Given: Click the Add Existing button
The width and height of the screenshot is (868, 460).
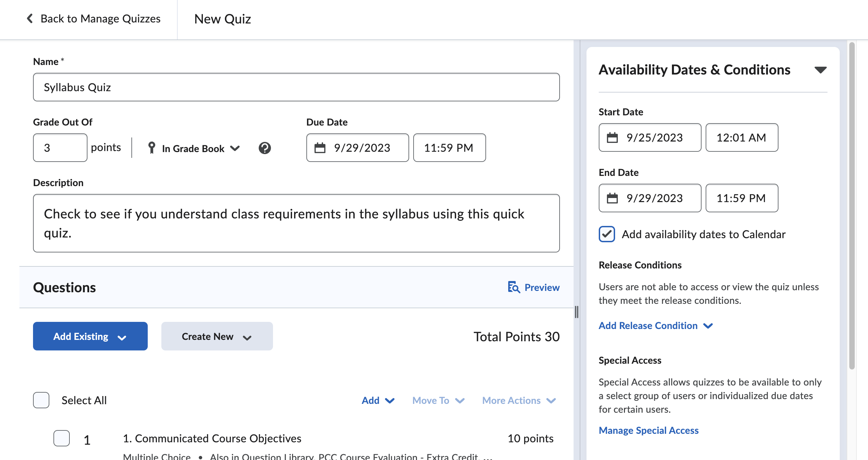Looking at the screenshot, I should (x=90, y=336).
